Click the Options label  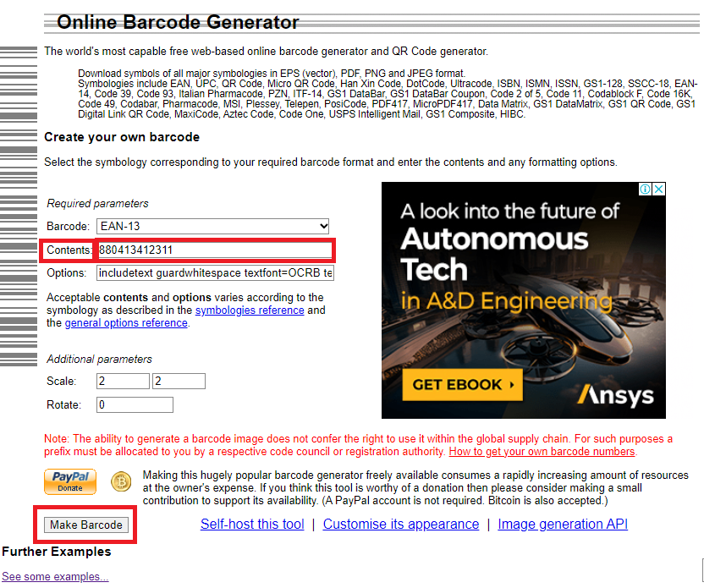pyautogui.click(x=67, y=273)
